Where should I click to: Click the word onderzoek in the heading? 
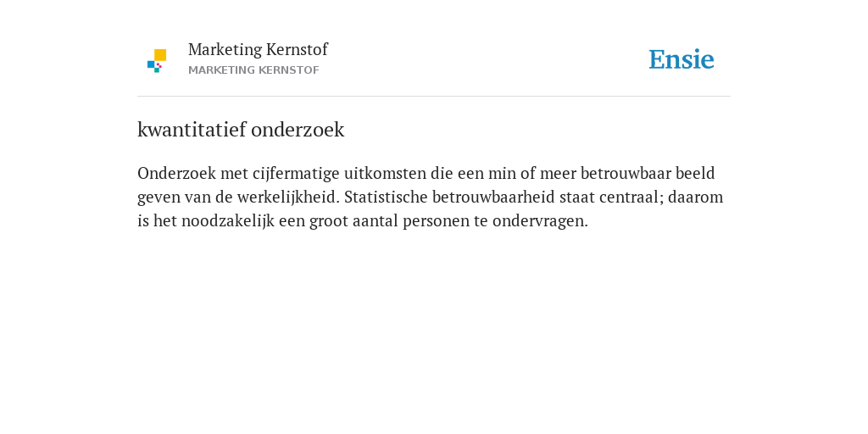click(298, 130)
